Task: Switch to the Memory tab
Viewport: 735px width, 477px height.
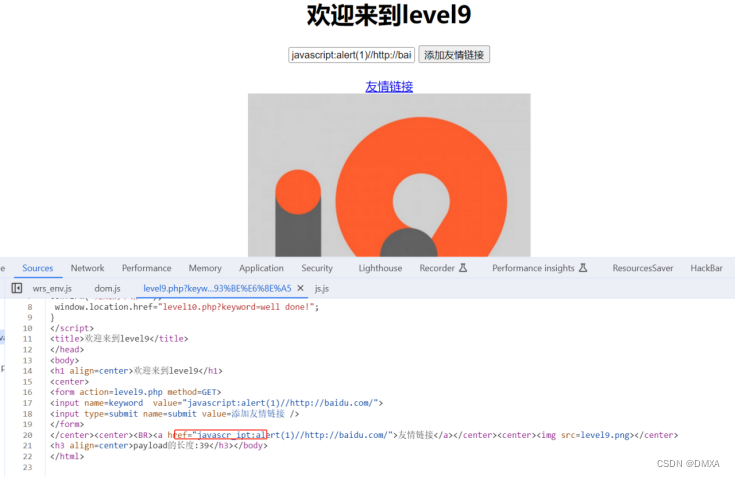Action: tap(205, 268)
